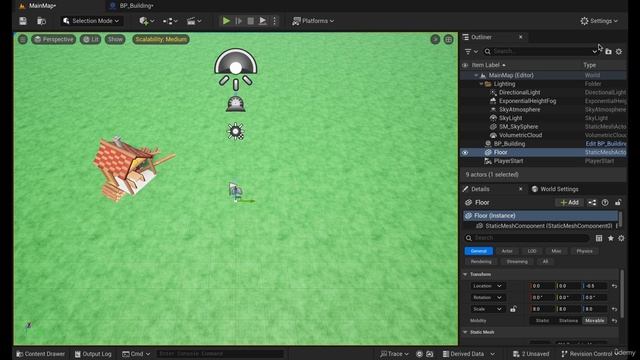640x360 pixels.
Task: Open the Cinematics toolbar menu
Action: (194, 21)
